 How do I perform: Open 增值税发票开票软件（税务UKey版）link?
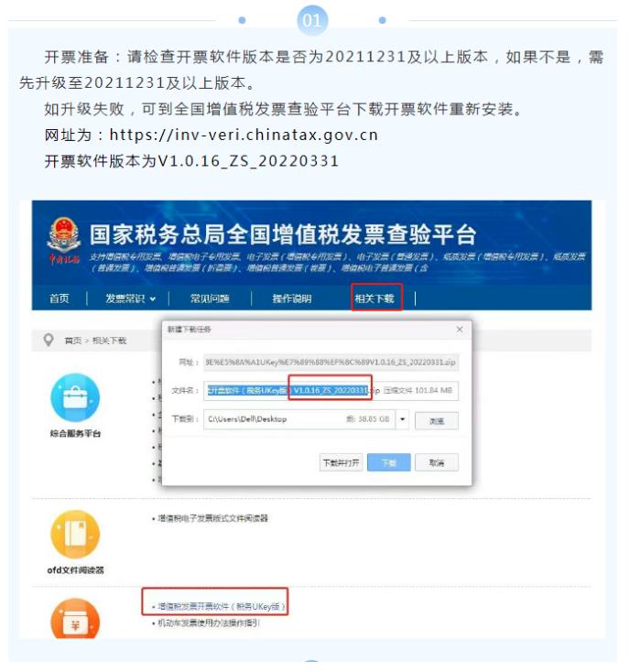point(219,606)
